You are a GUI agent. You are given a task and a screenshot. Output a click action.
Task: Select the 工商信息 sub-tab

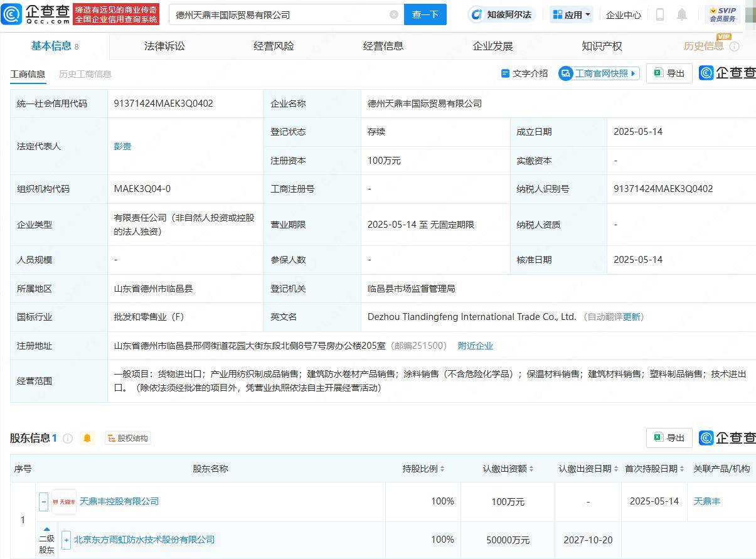pyautogui.click(x=28, y=74)
